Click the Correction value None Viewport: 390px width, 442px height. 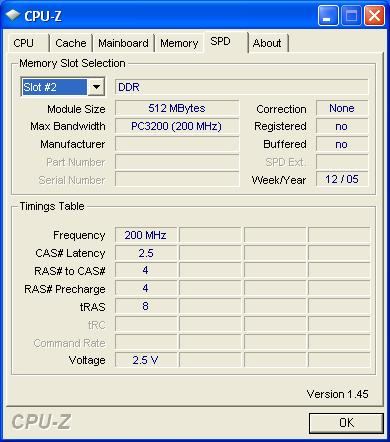pos(342,108)
